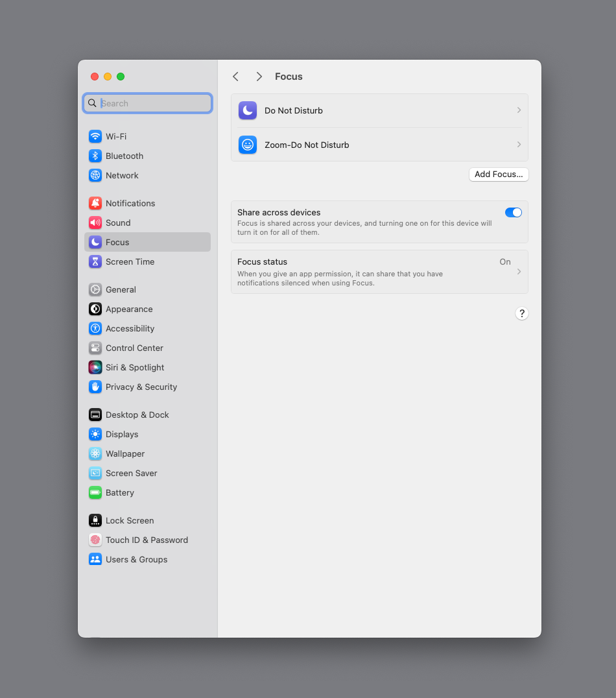Screen dimensions: 616x698
Task: Click the Zoom-Do Not Disturb label
Action: pos(307,145)
